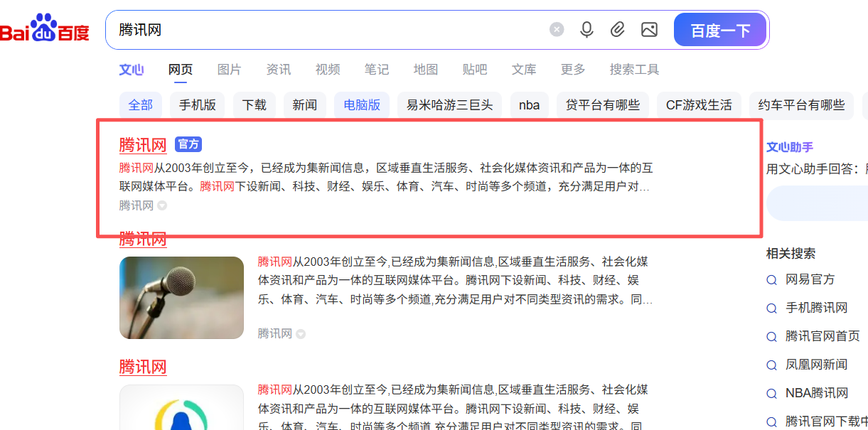This screenshot has width=868, height=430.
Task: Open image search camera icon
Action: [649, 30]
